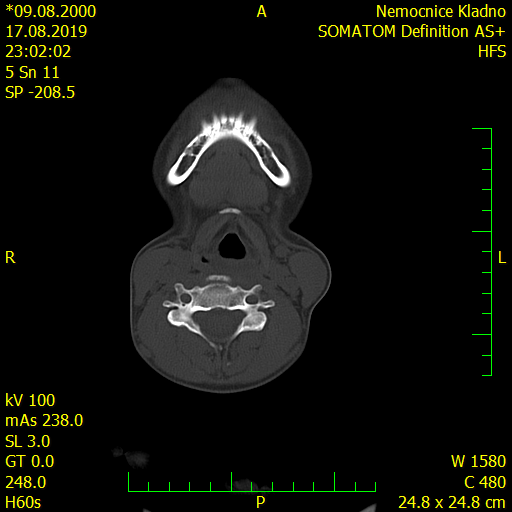Click the window center C 480 value
Image resolution: width=512 pixels, height=512 pixels.
pyautogui.click(x=485, y=482)
